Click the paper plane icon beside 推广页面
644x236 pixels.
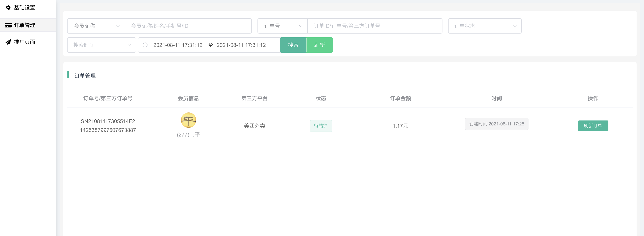click(x=8, y=42)
